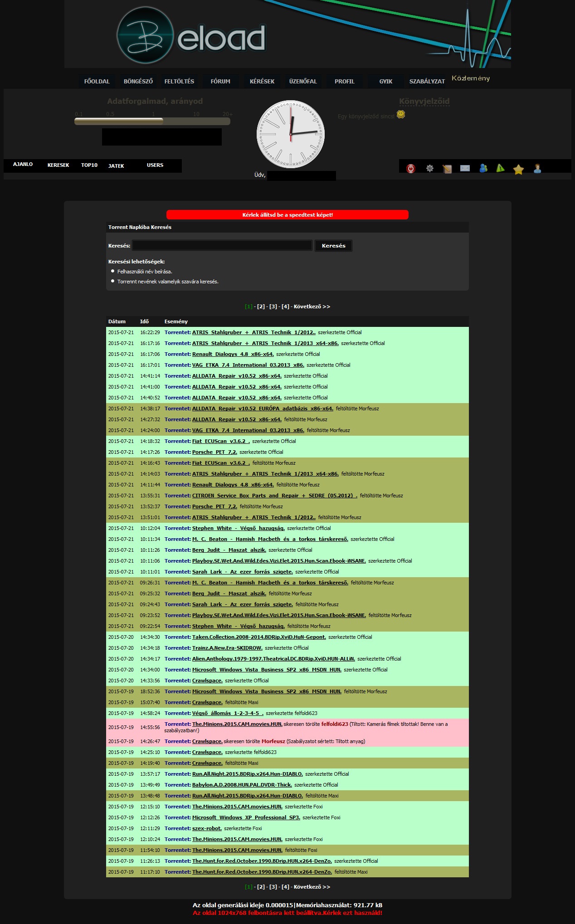Open the SZABÁLYZAT menu item
Viewport: 575px width, 924px height.
pyautogui.click(x=427, y=82)
